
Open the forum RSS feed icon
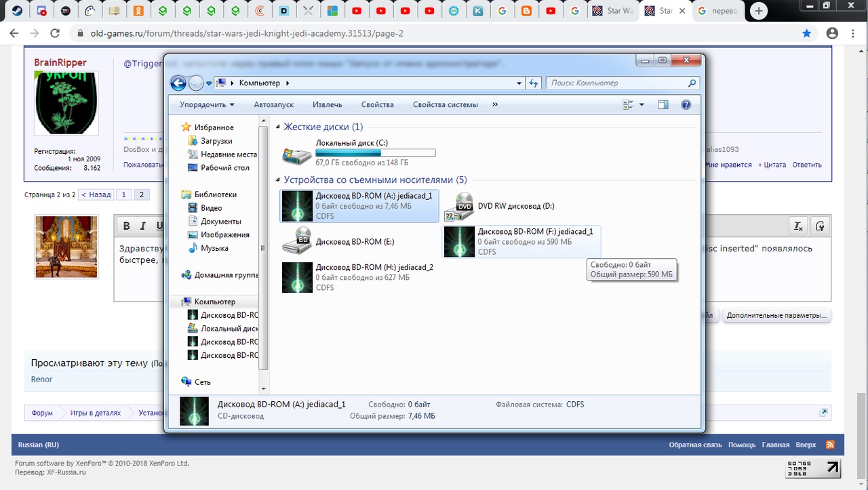click(829, 445)
